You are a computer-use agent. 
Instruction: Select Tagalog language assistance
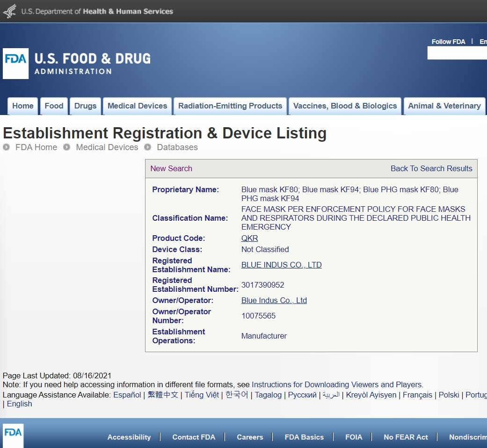pyautogui.click(x=268, y=395)
